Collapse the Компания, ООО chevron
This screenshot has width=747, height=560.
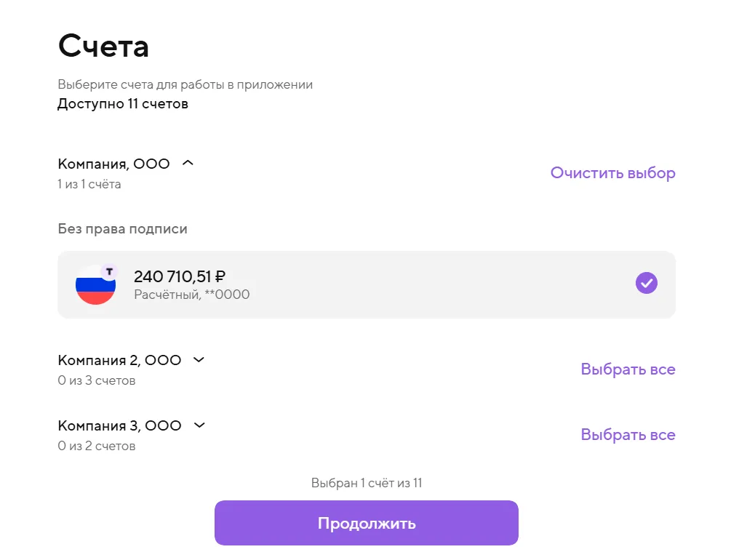(x=188, y=164)
